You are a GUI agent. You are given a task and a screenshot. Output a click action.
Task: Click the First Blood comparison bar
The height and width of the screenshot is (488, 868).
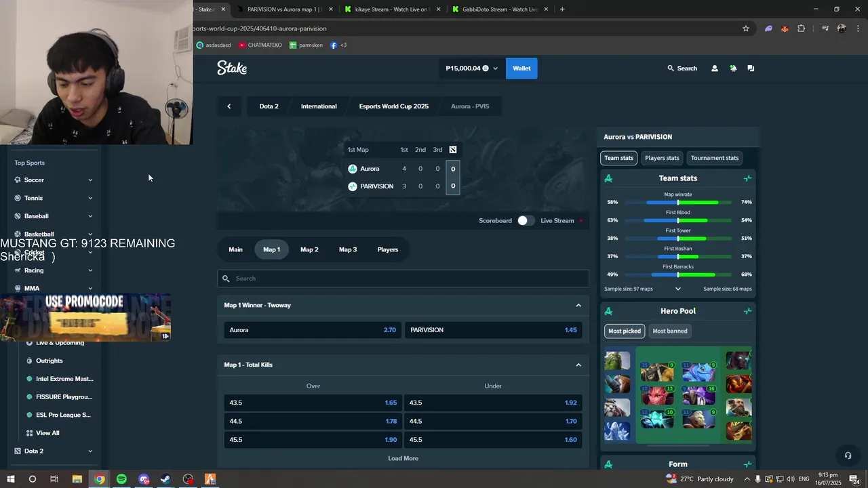(x=678, y=220)
